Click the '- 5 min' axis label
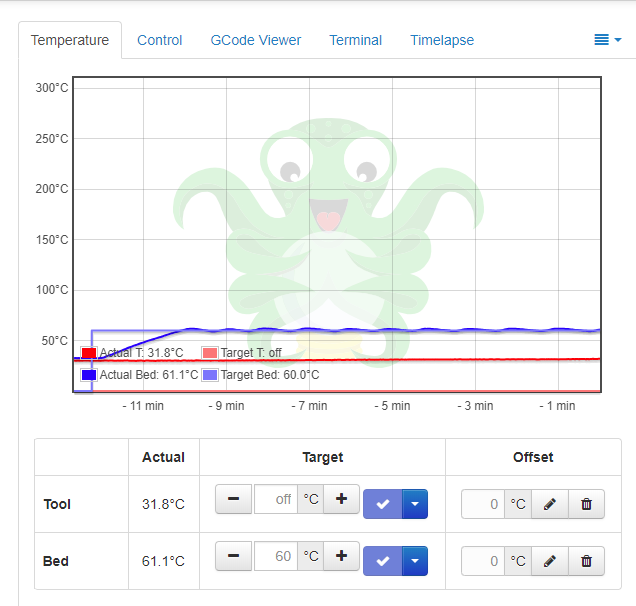Screen dimensions: 636x606 click(x=392, y=406)
